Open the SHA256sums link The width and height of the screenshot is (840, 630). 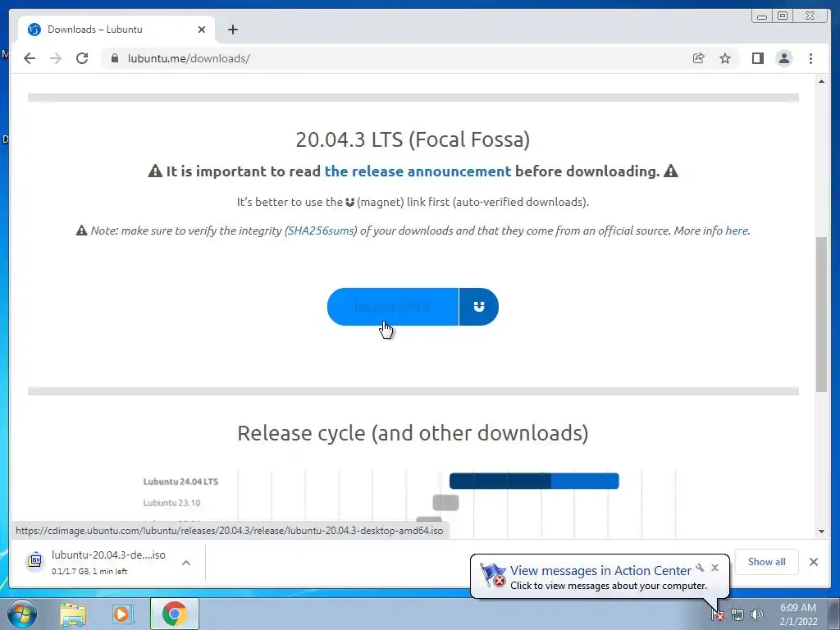[321, 231]
